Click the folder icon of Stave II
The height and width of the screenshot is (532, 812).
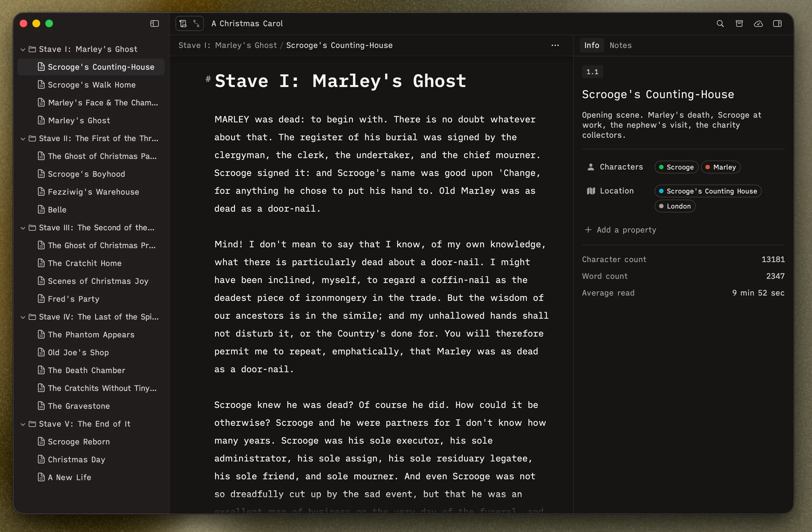pyautogui.click(x=32, y=139)
